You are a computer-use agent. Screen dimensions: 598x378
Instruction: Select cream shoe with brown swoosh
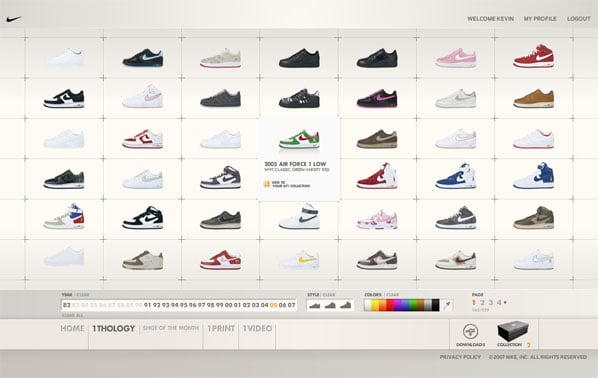pos(456,260)
